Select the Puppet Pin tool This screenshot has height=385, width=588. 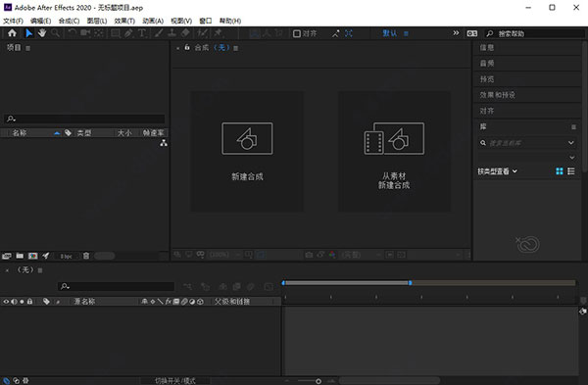pyautogui.click(x=219, y=33)
